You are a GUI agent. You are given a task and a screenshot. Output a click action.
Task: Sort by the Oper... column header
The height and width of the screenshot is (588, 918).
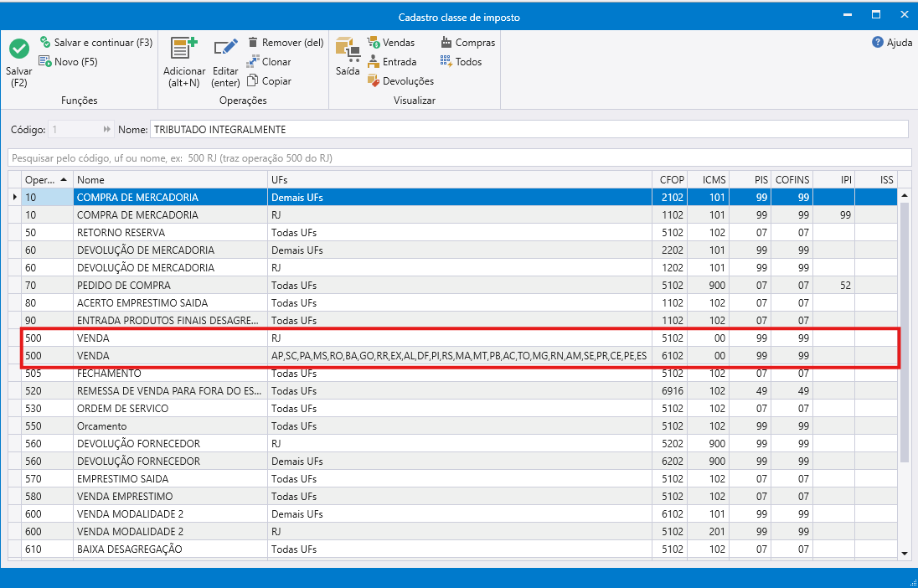pos(48,180)
